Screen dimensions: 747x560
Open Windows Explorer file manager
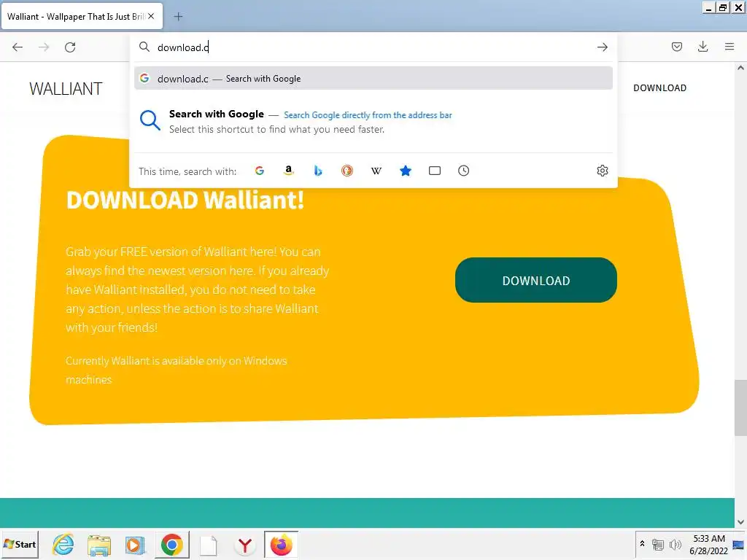point(99,544)
